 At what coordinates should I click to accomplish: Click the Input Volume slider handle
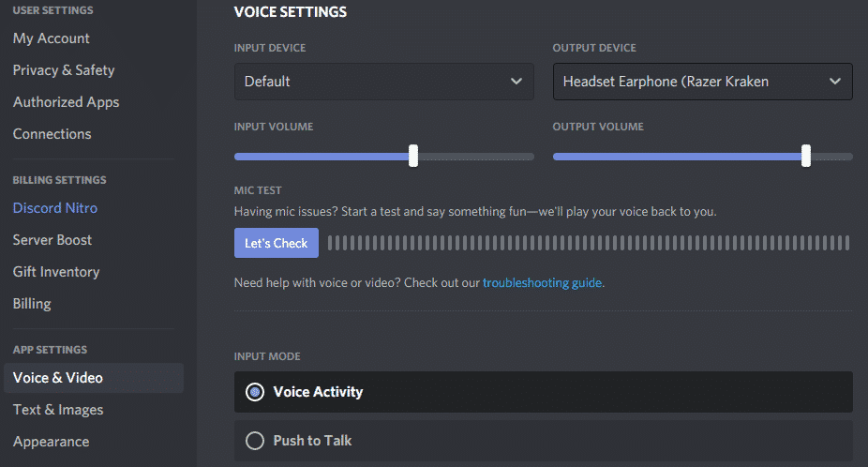(413, 156)
